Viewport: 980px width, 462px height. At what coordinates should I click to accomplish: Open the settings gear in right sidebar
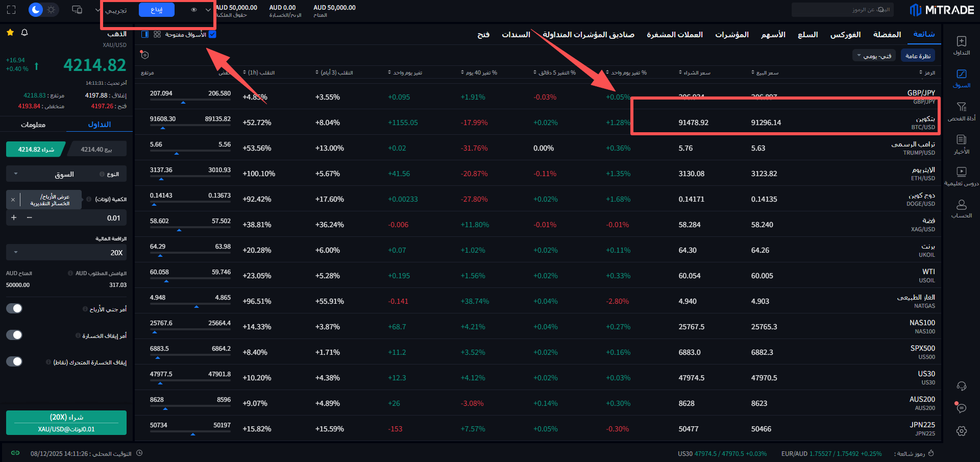(961, 431)
